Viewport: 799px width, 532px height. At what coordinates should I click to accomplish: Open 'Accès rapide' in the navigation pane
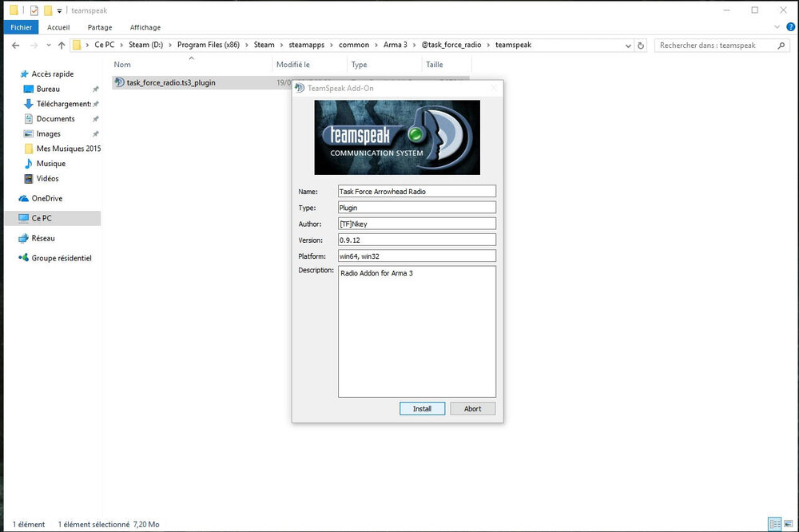tap(53, 73)
